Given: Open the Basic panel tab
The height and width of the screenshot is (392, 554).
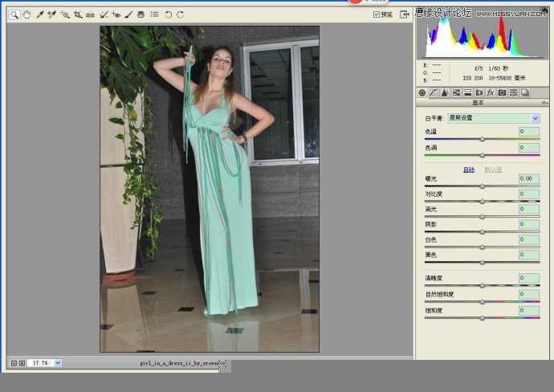Looking at the screenshot, I should (x=422, y=92).
